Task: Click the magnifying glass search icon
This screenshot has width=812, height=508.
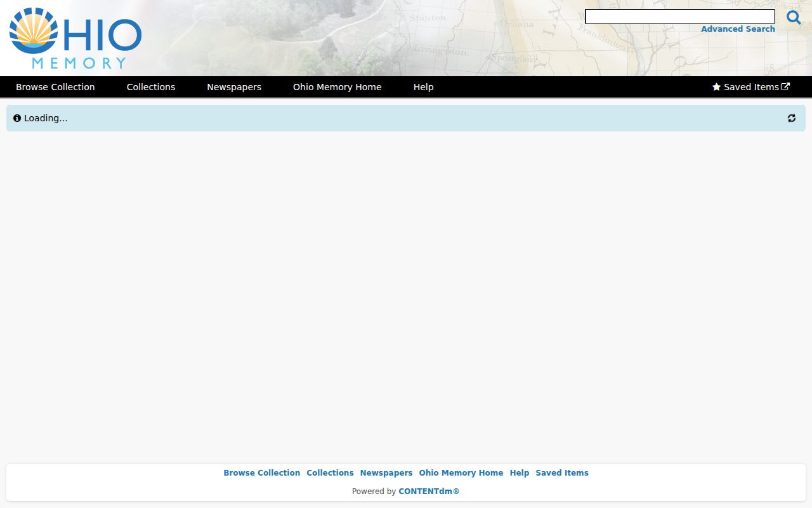Action: click(x=794, y=17)
